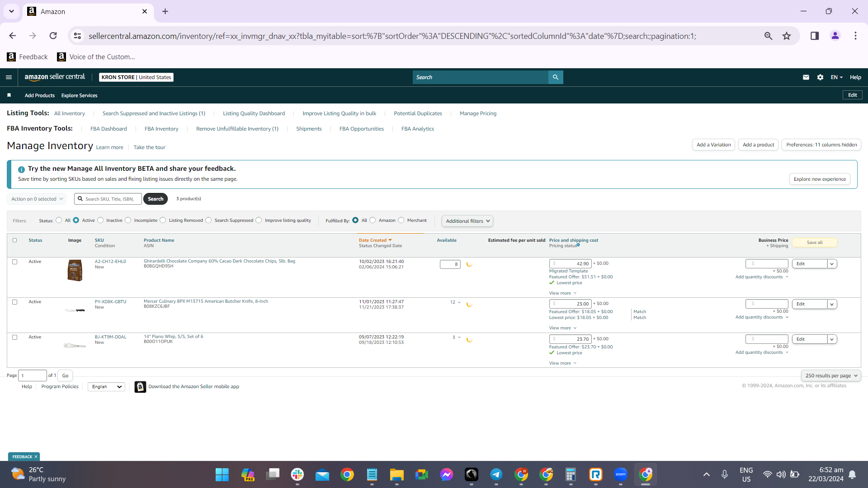Click the search magnifier button in header
Viewport: 868px width, 488px height.
click(556, 77)
